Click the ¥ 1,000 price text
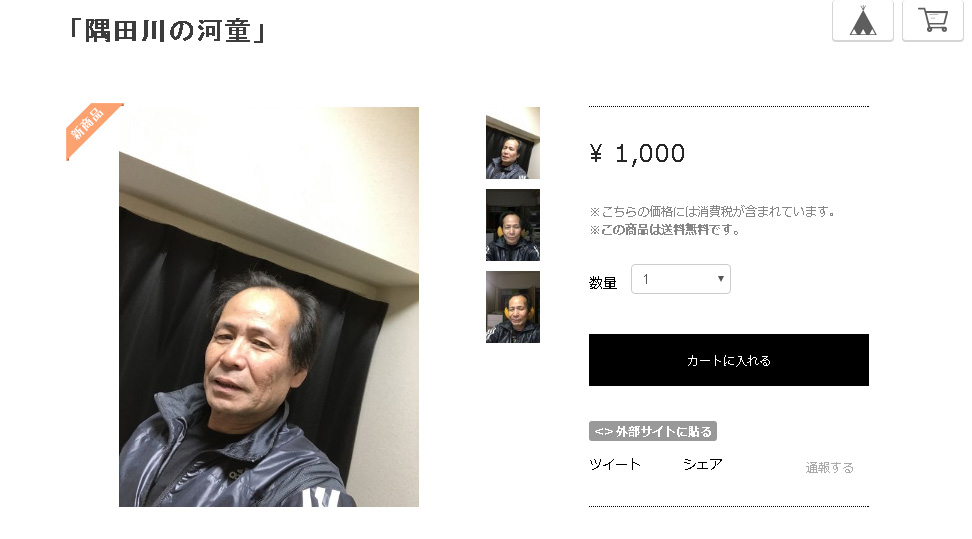972x539 pixels. point(637,153)
